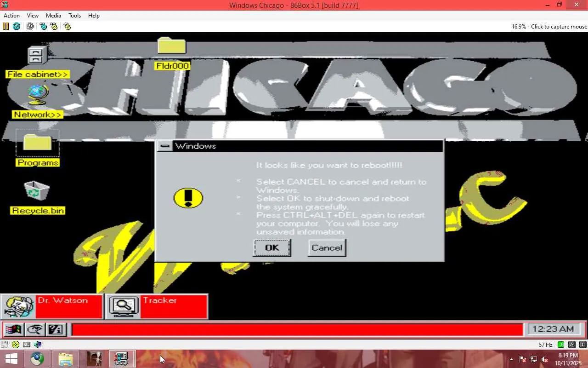Open the pinned figure app on taskbar
This screenshot has height=368, width=588.
tap(94, 359)
